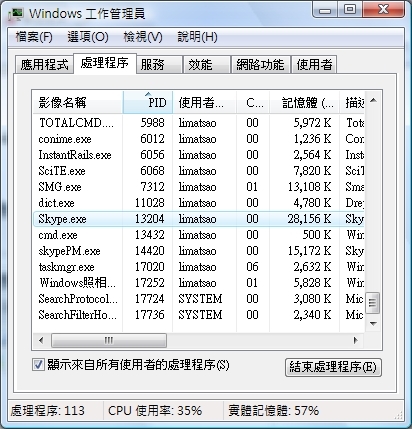Maximize the Task Manager window

point(350,10)
